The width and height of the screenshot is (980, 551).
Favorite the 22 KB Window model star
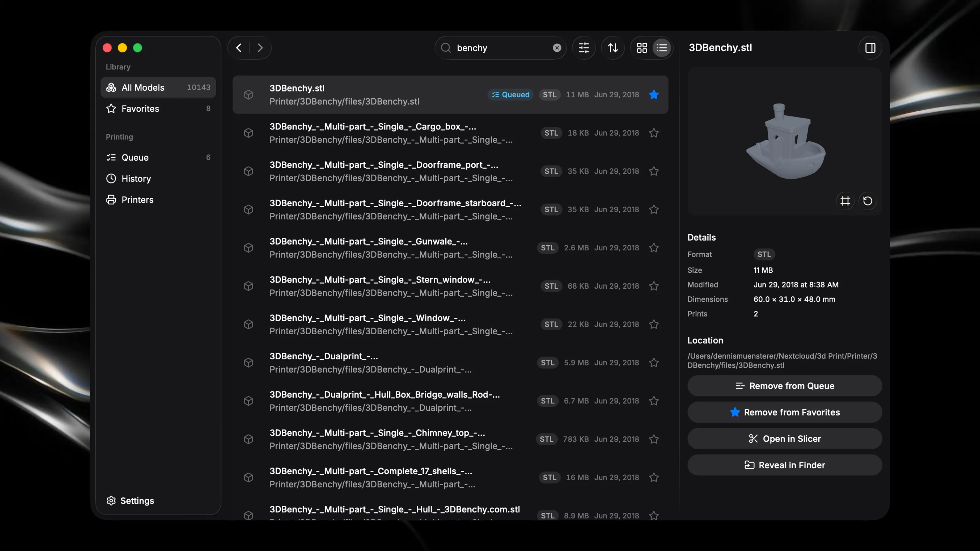[654, 324]
